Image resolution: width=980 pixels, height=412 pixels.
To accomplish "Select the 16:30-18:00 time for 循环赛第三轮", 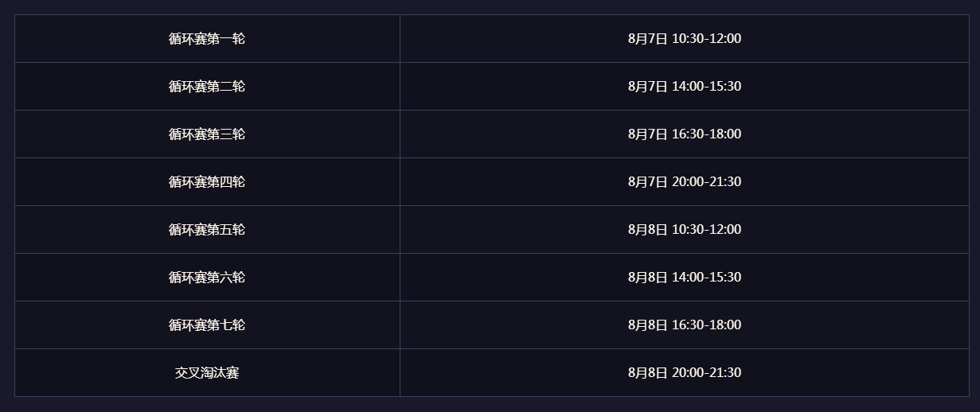I will (706, 134).
